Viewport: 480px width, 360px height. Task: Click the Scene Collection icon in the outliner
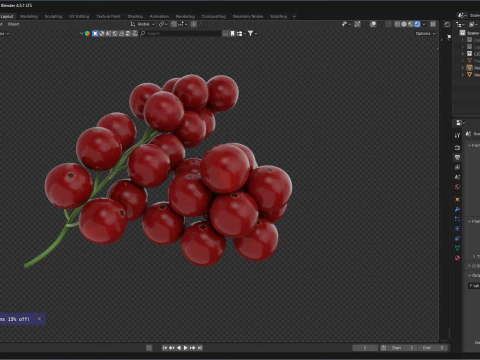(x=462, y=33)
